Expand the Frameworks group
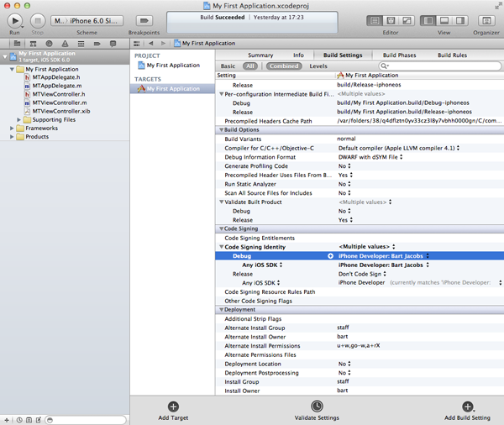The height and width of the screenshot is (425, 504). [12, 128]
